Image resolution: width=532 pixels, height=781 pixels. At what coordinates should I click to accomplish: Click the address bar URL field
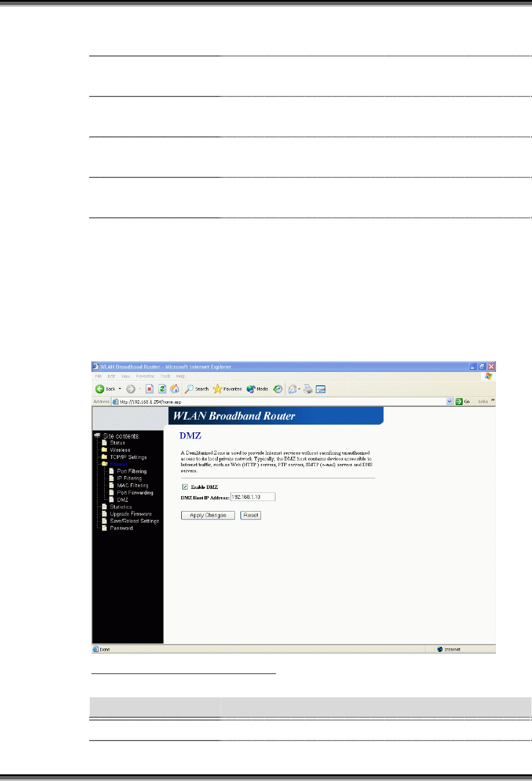(x=282, y=401)
